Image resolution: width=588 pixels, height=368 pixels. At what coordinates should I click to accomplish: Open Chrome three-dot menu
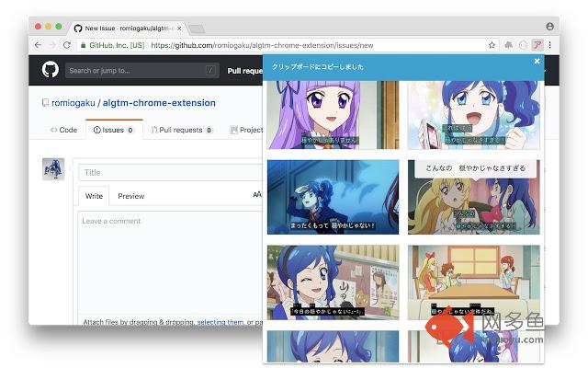(549, 45)
